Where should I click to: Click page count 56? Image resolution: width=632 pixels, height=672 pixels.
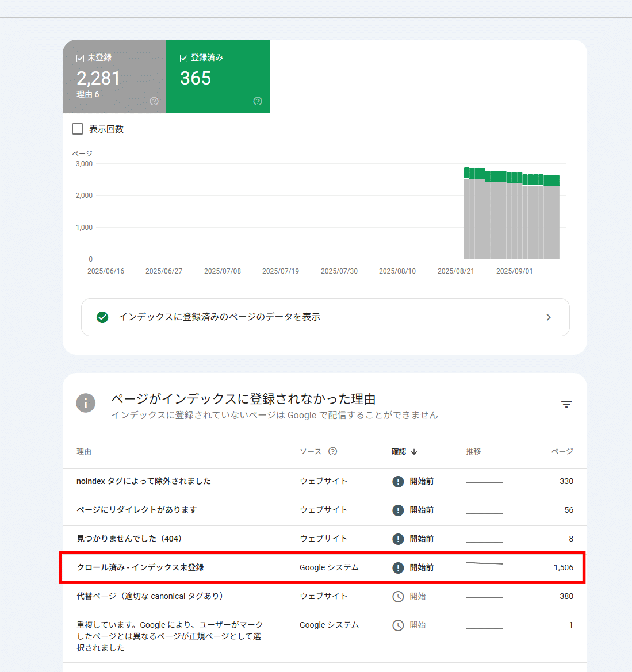(569, 510)
